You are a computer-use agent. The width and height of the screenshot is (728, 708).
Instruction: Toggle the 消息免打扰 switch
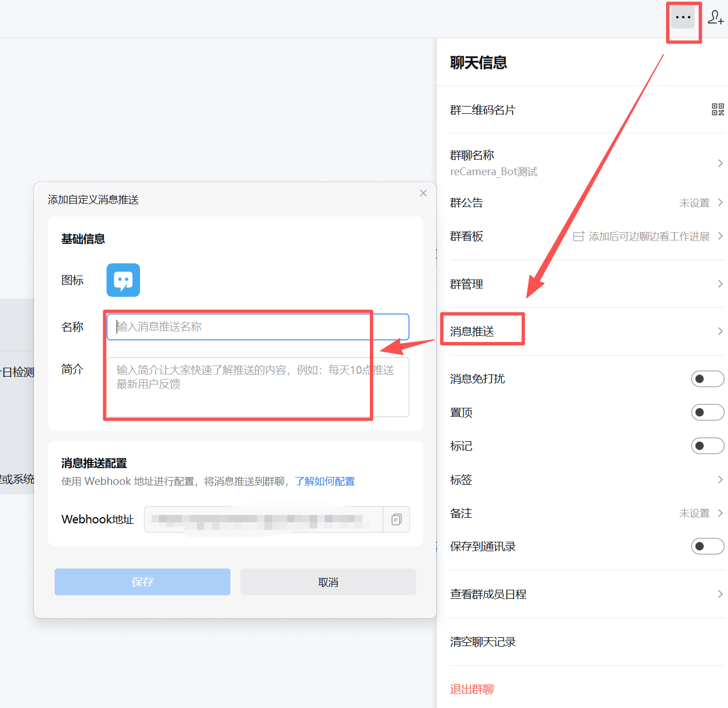(x=707, y=379)
